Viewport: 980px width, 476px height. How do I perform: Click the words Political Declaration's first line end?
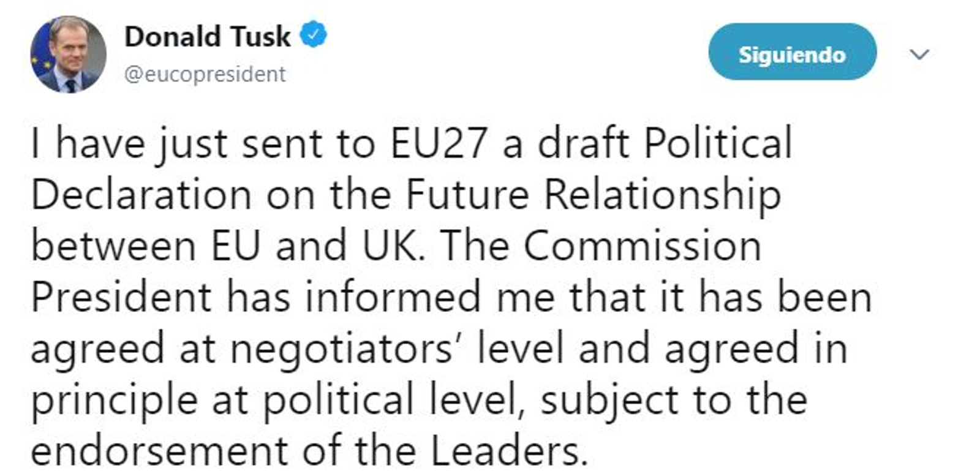[718, 144]
